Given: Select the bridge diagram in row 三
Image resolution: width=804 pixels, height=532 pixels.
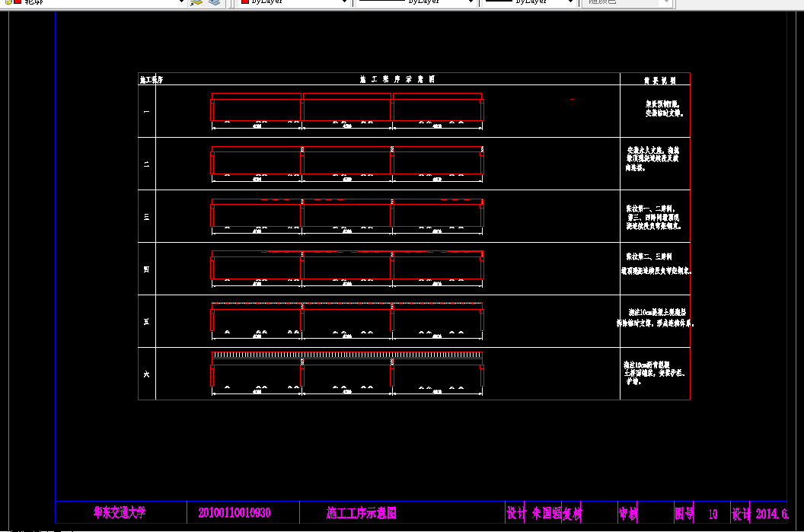Looking at the screenshot, I should (x=347, y=217).
